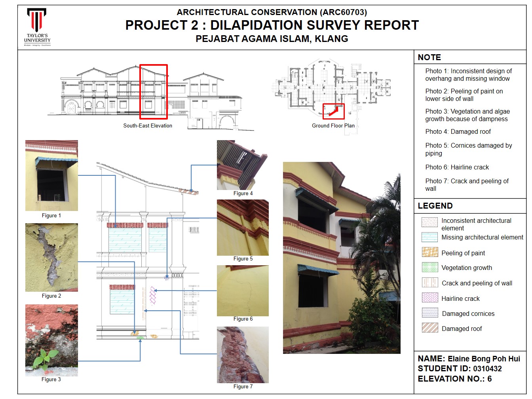Open the Figure 7 cracked wall photo
Screen dimensions: 532x399
(x=243, y=355)
